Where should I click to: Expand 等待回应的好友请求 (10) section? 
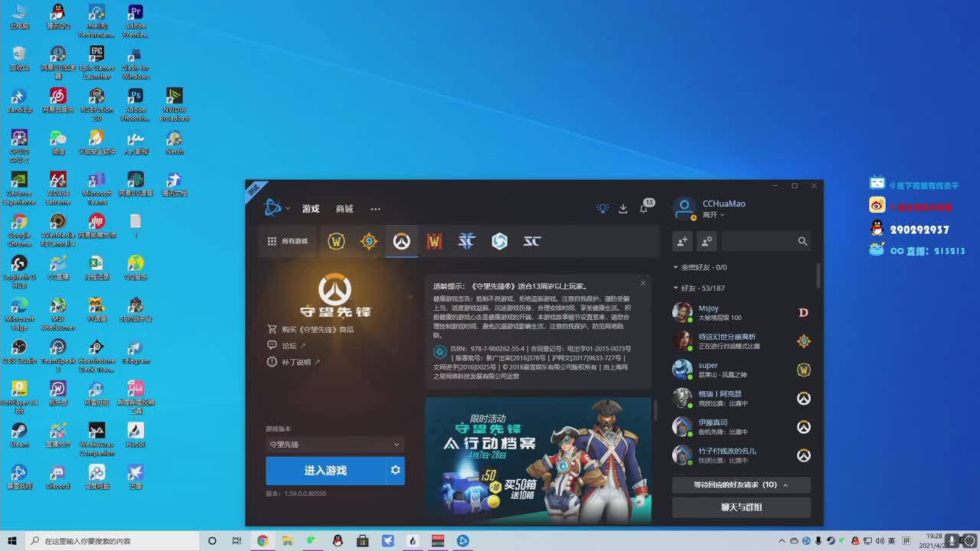(741, 484)
